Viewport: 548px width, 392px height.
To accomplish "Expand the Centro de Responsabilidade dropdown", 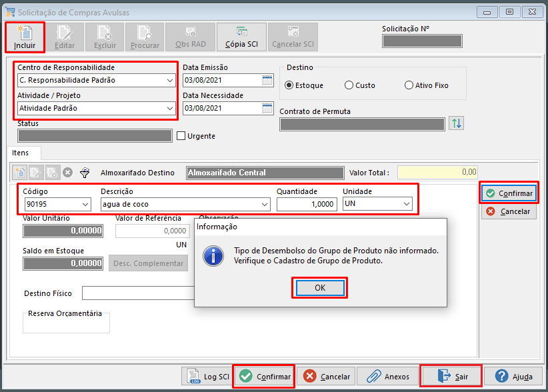I will point(170,81).
